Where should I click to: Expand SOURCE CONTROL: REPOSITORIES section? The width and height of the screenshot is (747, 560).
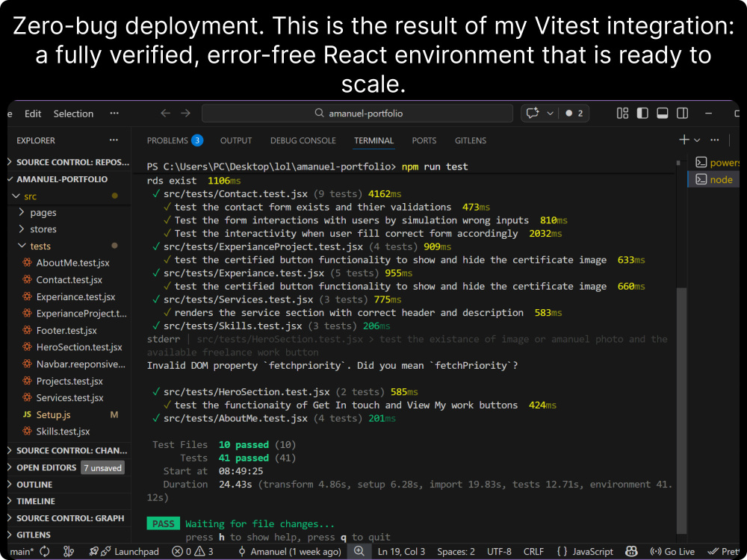tap(69, 162)
